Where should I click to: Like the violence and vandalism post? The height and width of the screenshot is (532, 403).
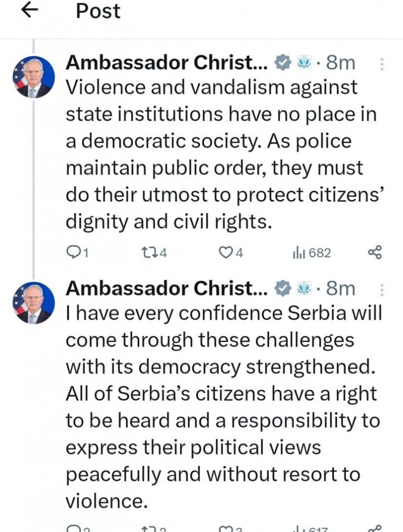pyautogui.click(x=225, y=253)
